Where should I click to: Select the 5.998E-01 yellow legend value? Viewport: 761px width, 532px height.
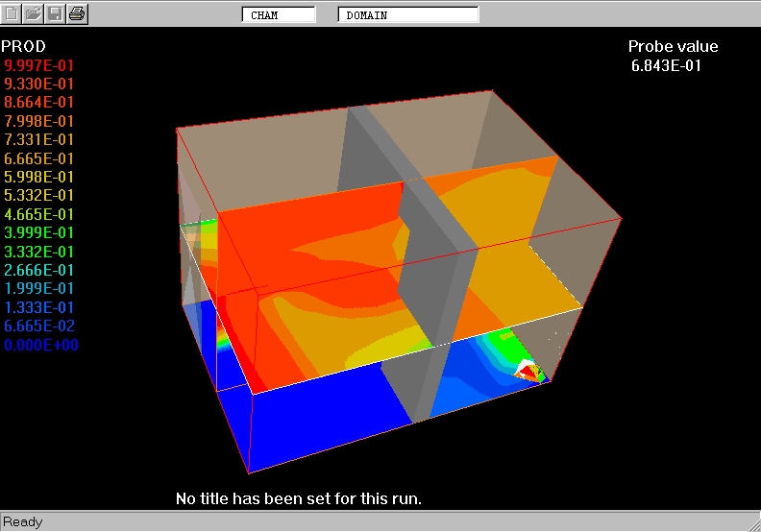click(39, 177)
